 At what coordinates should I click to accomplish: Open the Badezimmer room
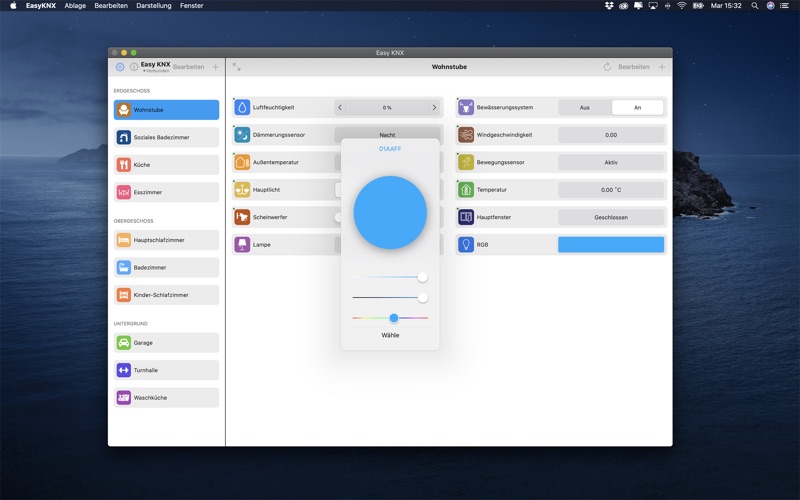click(166, 267)
